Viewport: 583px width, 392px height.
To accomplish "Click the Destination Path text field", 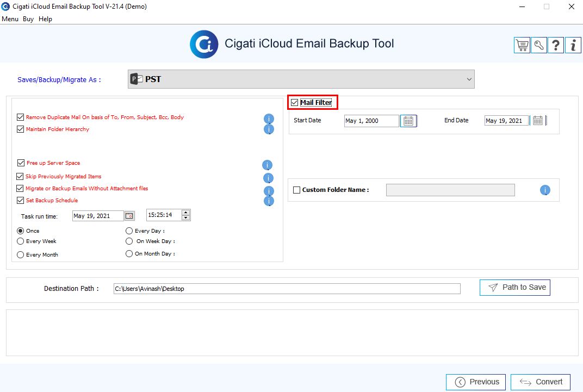I will pyautogui.click(x=287, y=289).
